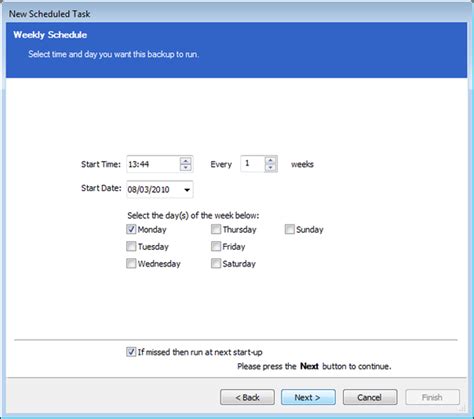The width and height of the screenshot is (474, 419).
Task: Click the Next button to continue
Action: [308, 397]
